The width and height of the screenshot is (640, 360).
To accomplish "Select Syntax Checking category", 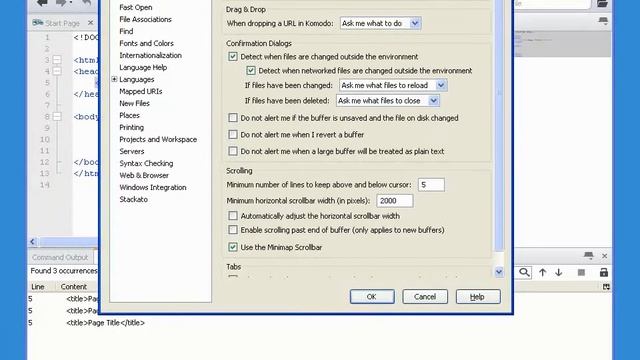I will point(146,163).
